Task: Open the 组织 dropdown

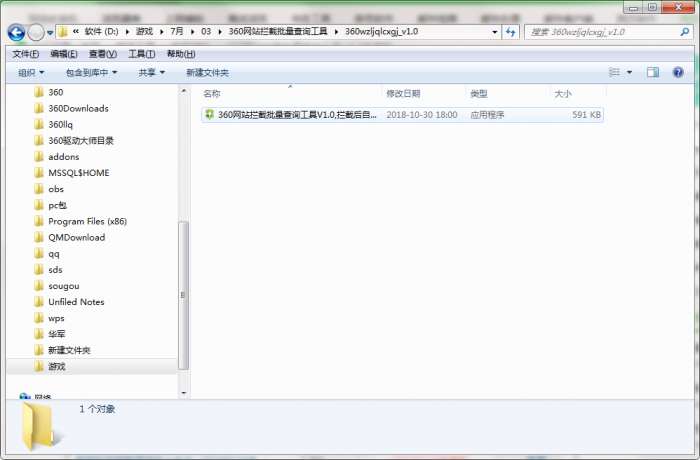Action: point(31,72)
